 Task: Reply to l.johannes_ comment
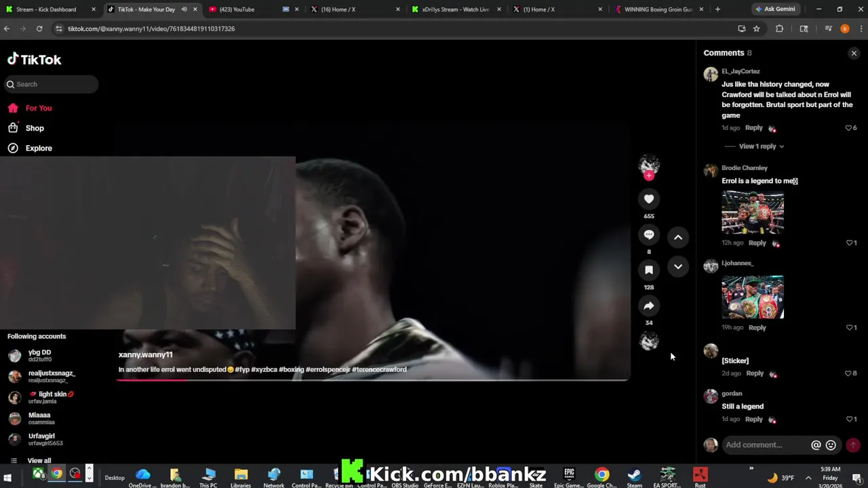(x=757, y=327)
